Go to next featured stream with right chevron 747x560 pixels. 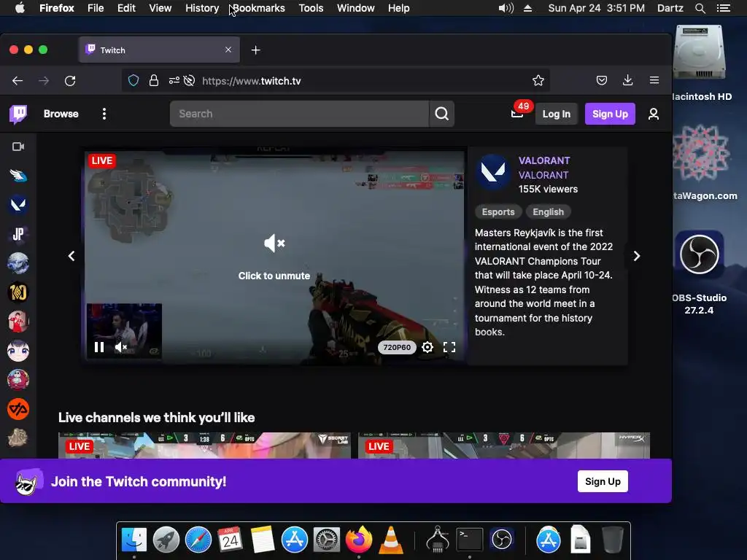636,256
